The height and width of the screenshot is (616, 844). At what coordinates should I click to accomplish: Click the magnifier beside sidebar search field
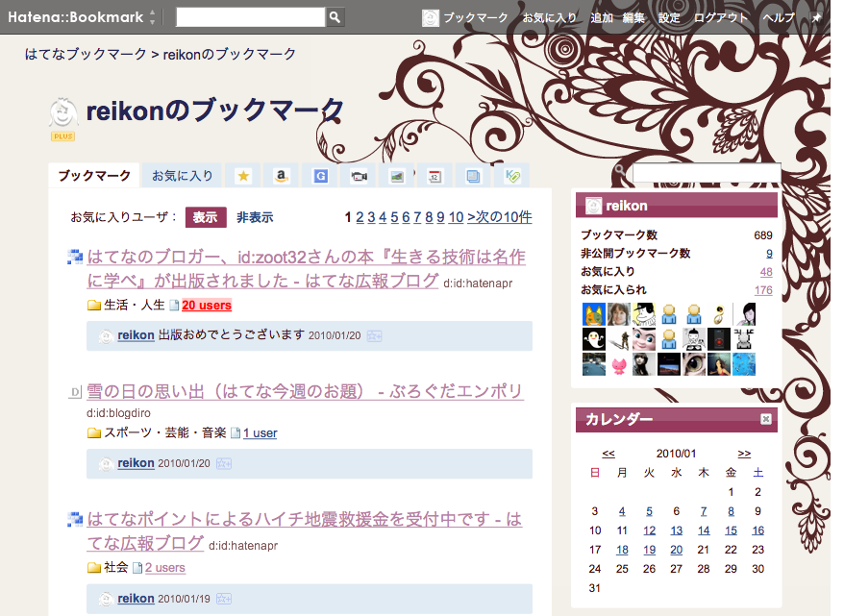(620, 170)
